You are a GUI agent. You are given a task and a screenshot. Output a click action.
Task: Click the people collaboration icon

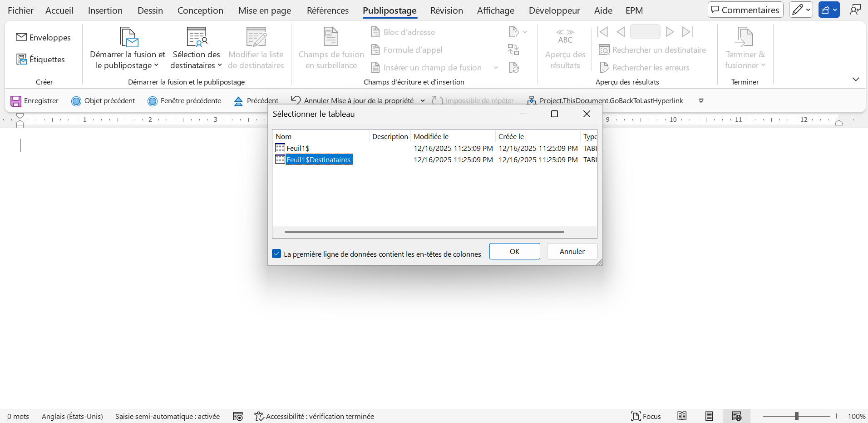855,10
